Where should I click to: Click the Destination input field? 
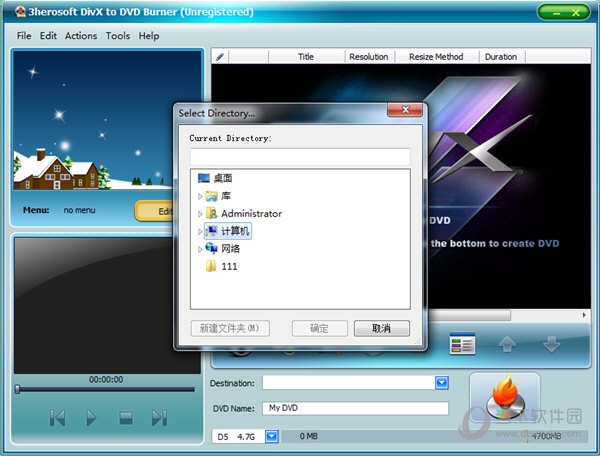(349, 383)
